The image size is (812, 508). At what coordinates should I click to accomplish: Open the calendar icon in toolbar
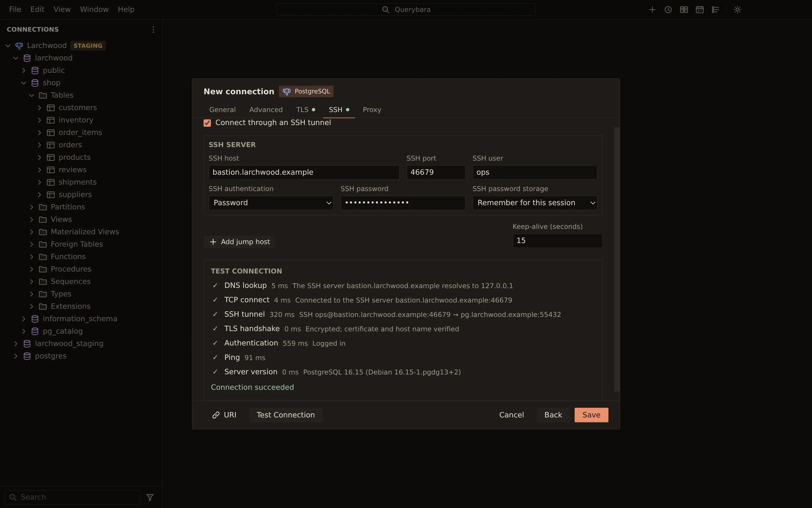click(x=699, y=9)
